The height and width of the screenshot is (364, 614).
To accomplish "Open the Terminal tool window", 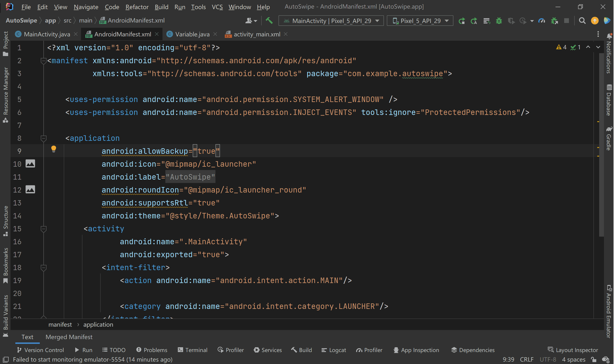I will tap(193, 350).
